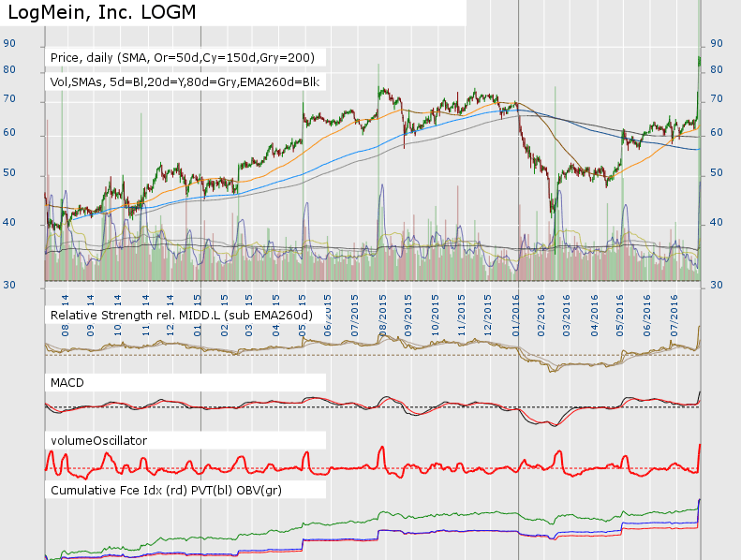Click the 90 value on left price axis
741x560 pixels.
click(9, 43)
